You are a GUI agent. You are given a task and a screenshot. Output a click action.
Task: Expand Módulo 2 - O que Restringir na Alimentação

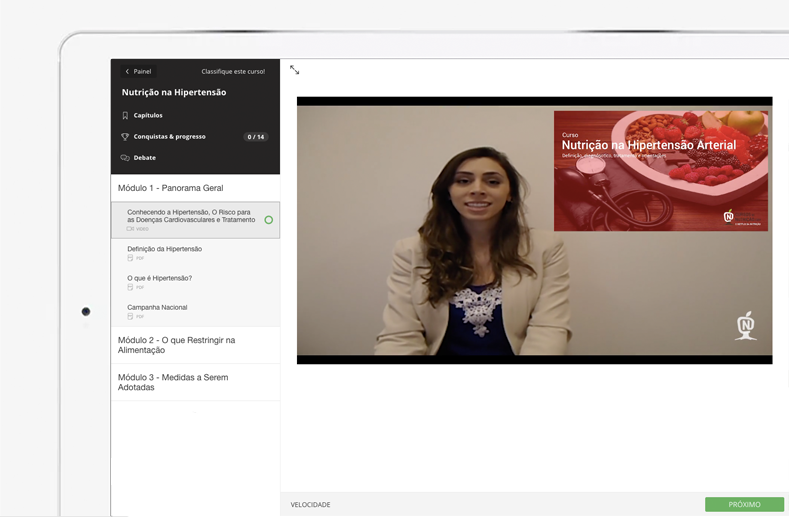coord(195,345)
